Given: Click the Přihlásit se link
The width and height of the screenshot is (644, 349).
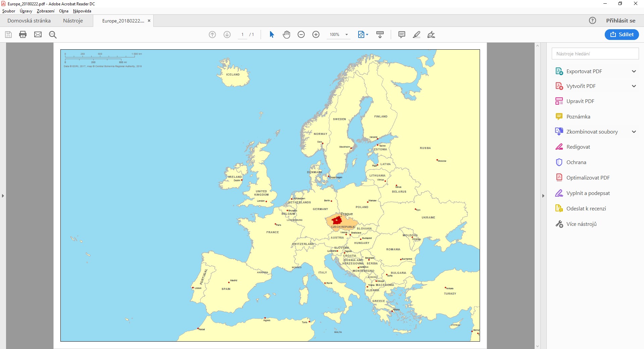Looking at the screenshot, I should 620,20.
